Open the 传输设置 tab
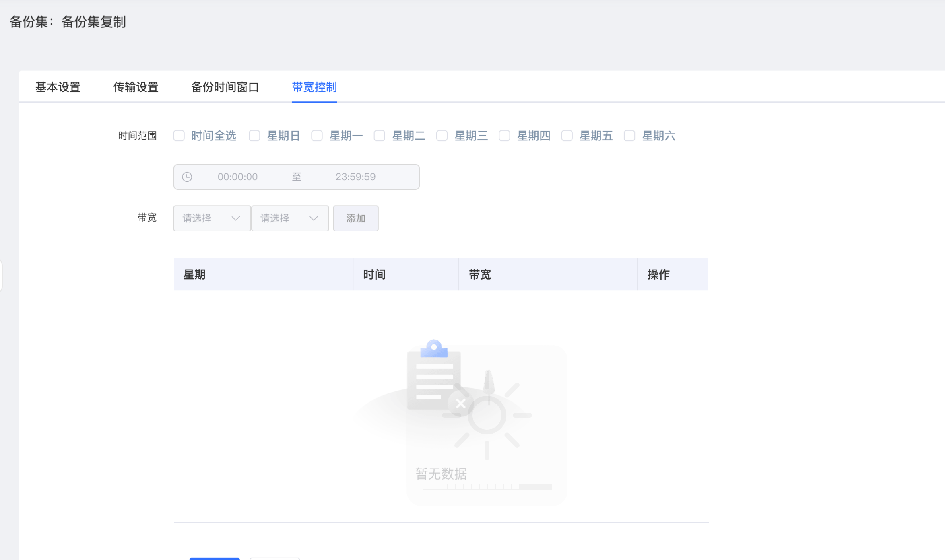The image size is (945, 560). click(x=136, y=87)
